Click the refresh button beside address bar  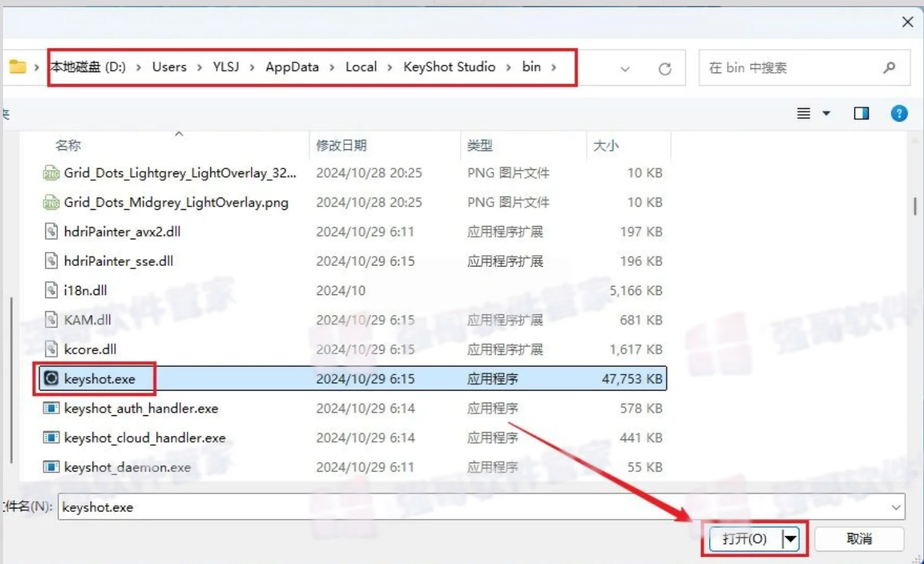[665, 68]
